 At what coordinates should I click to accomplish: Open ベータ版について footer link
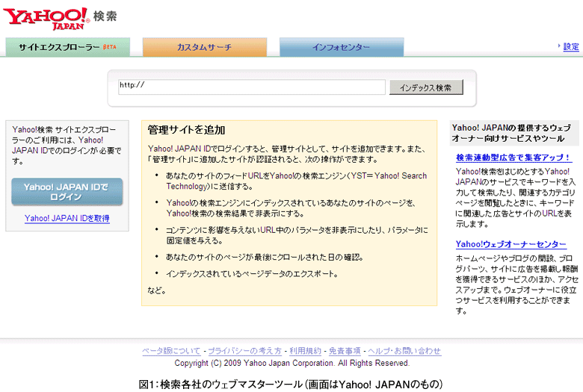[171, 351]
